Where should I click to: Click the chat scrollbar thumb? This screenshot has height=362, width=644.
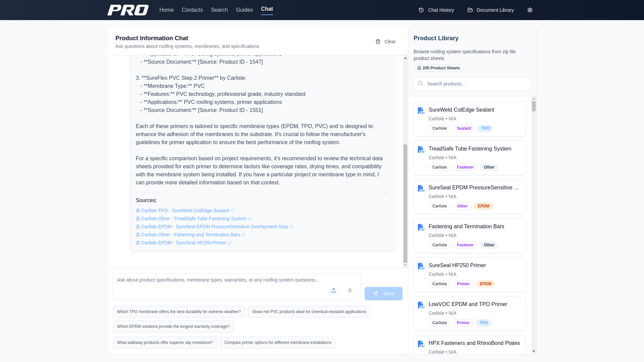point(405,203)
